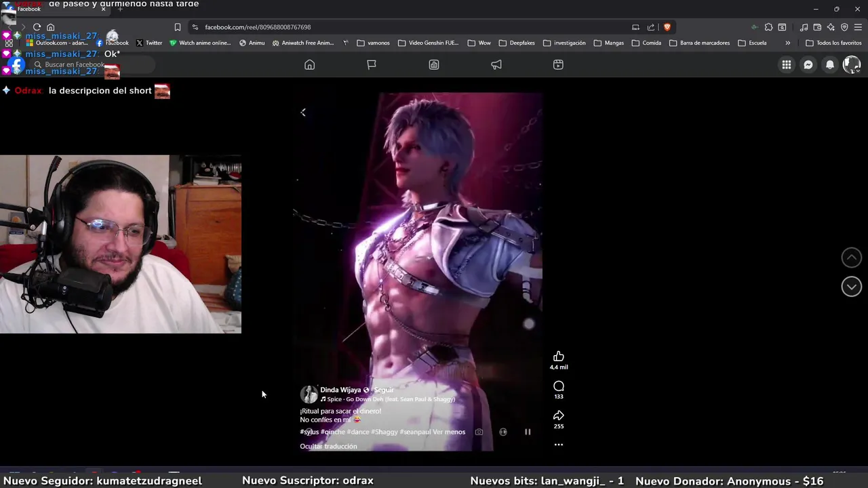This screenshot has height=488, width=868.
Task: Close the Facebook browser tab
Action: [x=103, y=9]
